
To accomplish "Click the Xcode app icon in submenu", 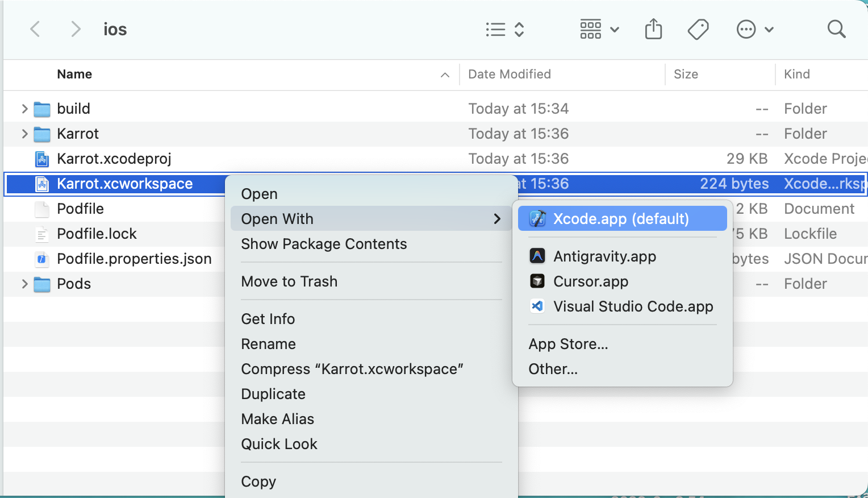I will (x=537, y=219).
